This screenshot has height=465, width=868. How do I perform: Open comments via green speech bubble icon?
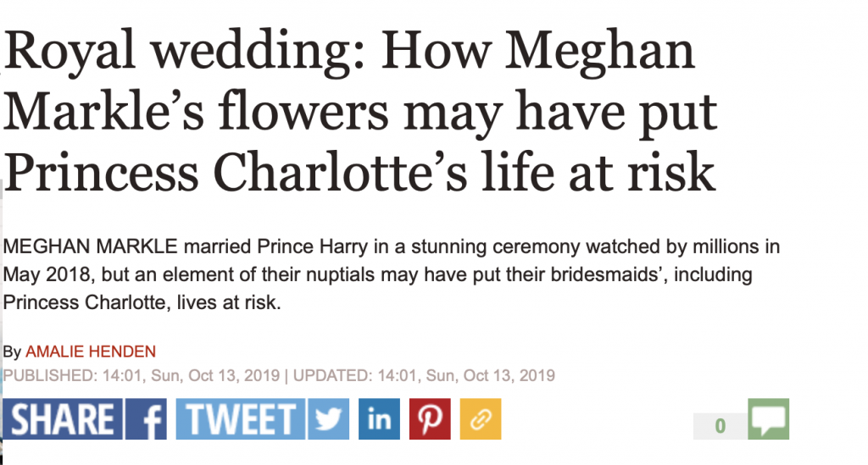768,419
